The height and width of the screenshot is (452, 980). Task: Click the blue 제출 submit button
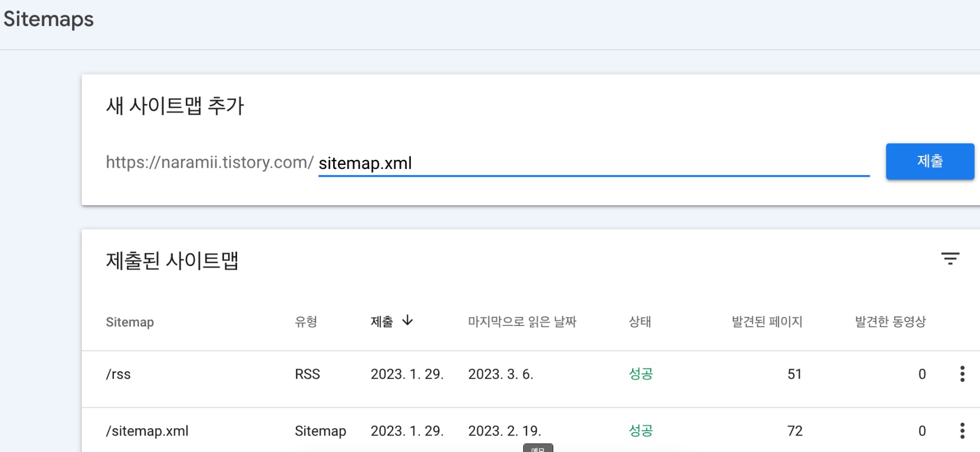[930, 162]
